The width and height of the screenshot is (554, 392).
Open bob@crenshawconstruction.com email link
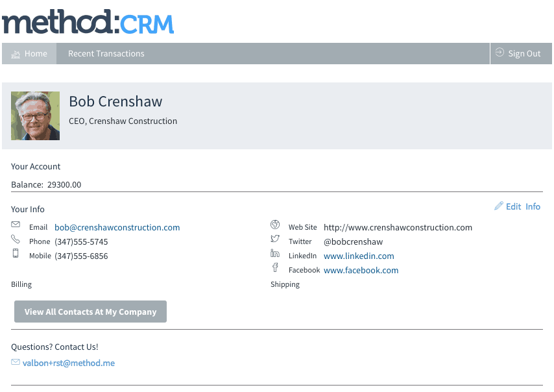pyautogui.click(x=117, y=227)
